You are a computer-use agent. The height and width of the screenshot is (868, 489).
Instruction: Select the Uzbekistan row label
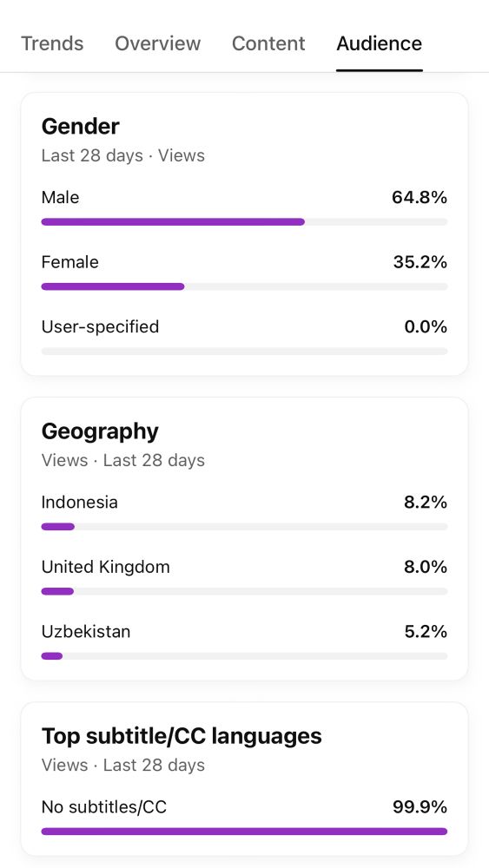point(86,632)
